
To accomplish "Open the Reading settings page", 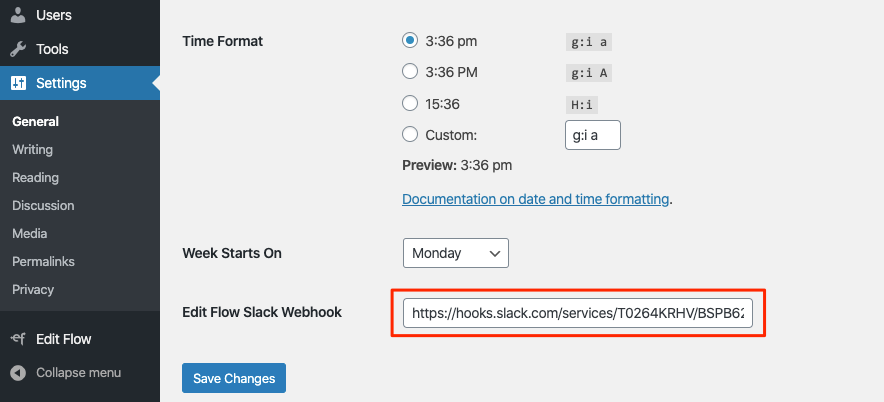I will click(36, 178).
